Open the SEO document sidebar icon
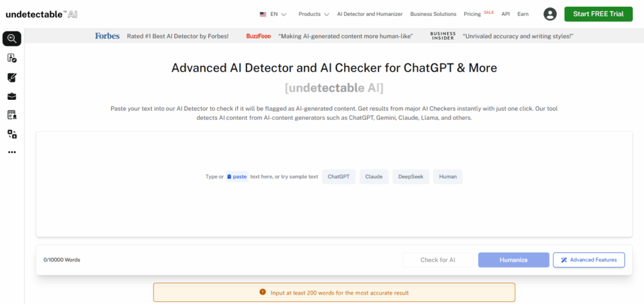Screen dimensions: 644x304 click(12, 115)
